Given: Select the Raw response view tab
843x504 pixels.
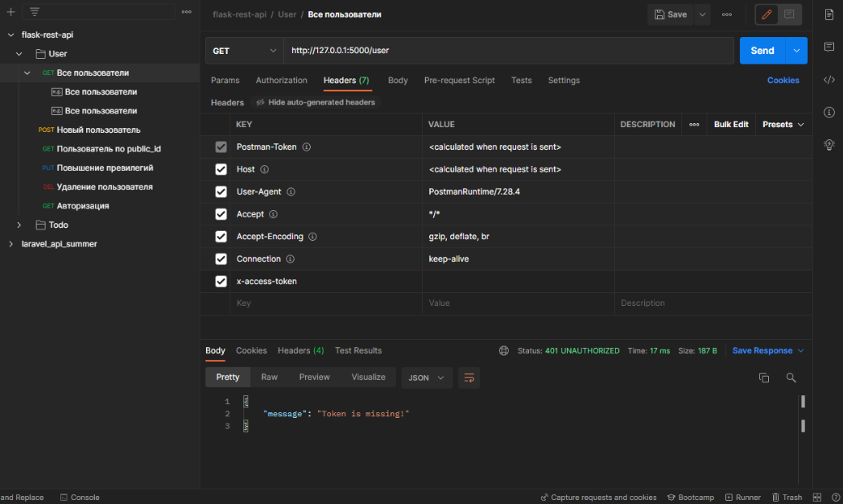Looking at the screenshot, I should point(270,377).
